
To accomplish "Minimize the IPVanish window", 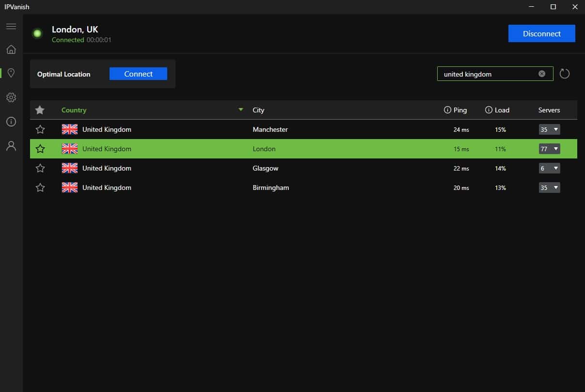I will (x=531, y=7).
